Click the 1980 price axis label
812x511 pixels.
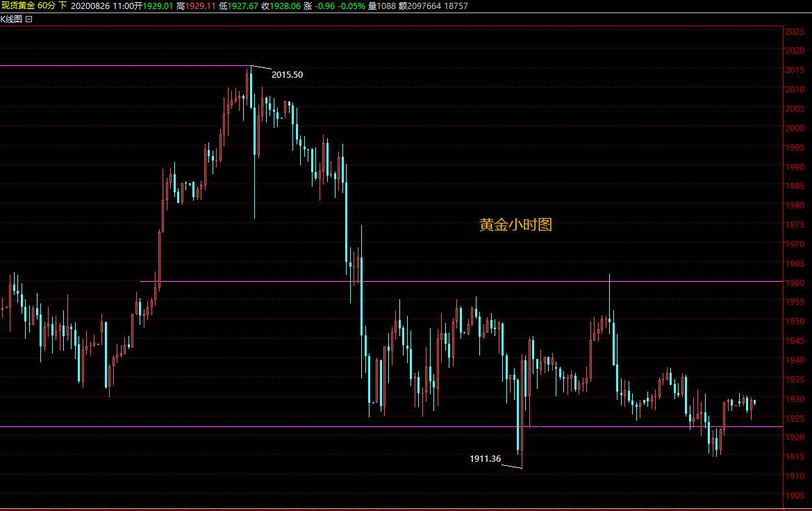coord(795,206)
